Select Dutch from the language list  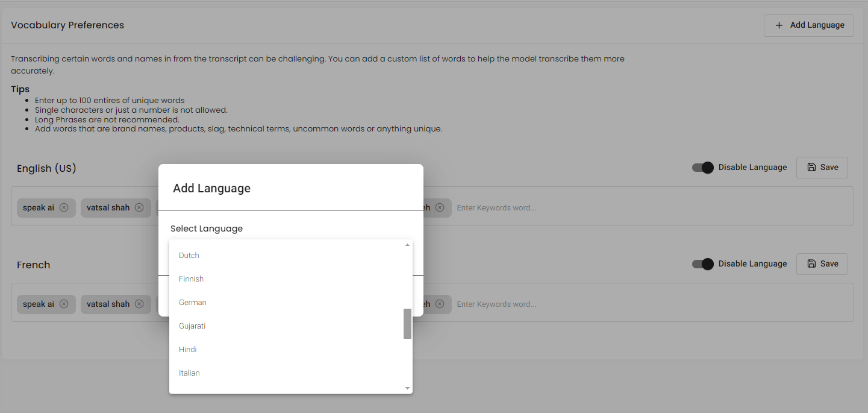189,256
